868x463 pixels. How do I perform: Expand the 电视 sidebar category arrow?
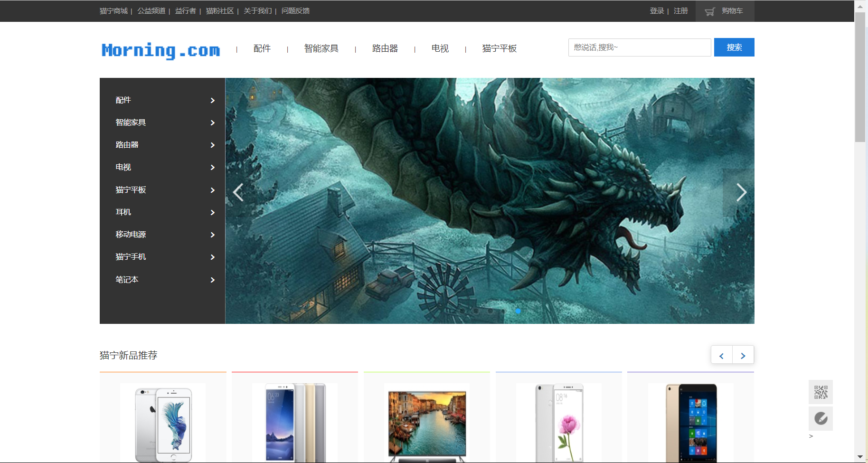pyautogui.click(x=213, y=168)
